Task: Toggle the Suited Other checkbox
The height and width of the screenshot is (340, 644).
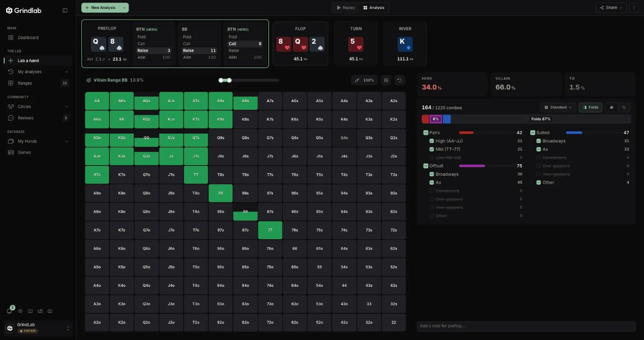Action: coord(539,182)
